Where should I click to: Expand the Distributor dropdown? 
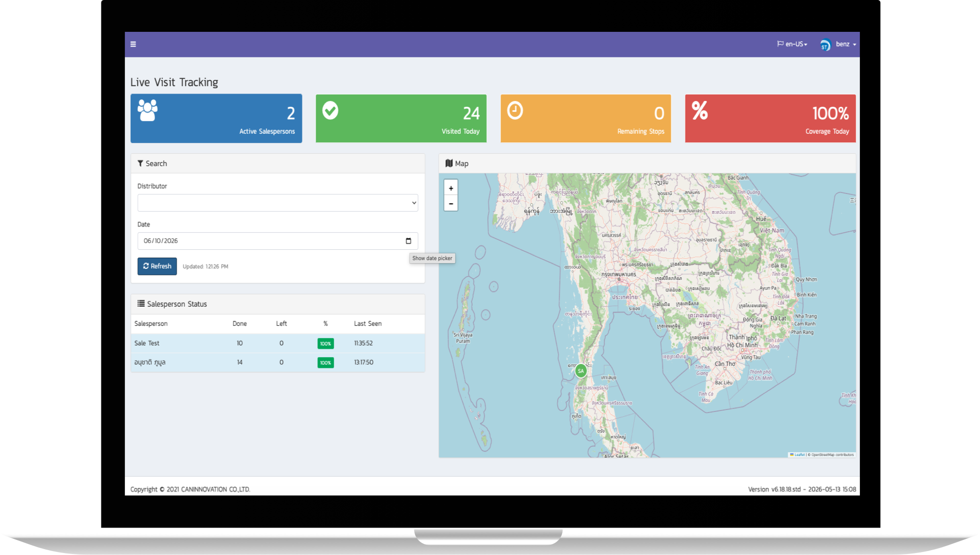click(x=278, y=203)
